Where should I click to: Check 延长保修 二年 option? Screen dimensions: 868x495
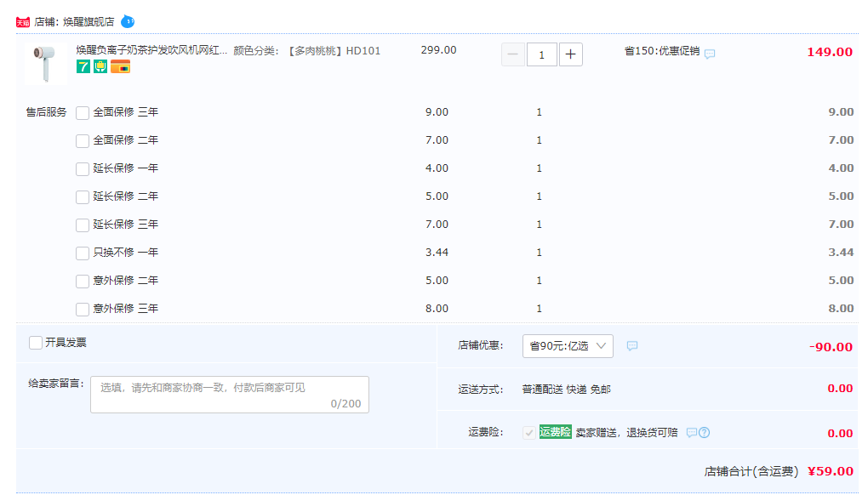click(83, 196)
